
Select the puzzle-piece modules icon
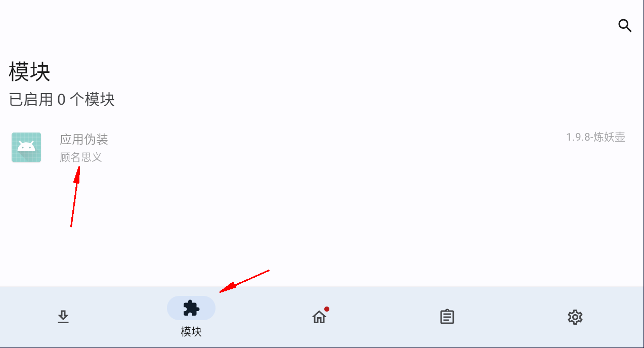coord(191,308)
